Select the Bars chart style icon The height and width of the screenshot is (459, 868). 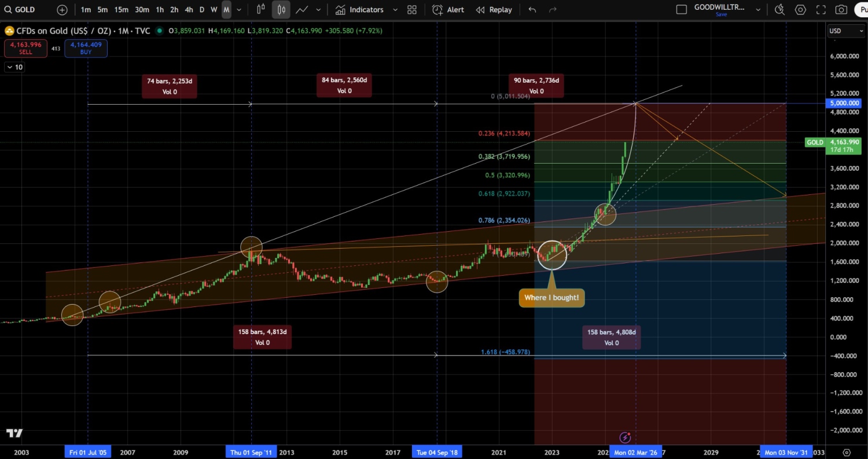260,10
